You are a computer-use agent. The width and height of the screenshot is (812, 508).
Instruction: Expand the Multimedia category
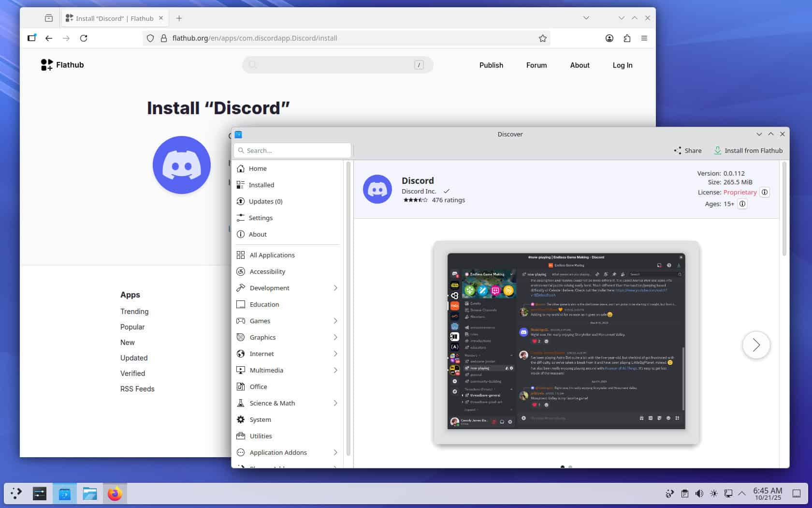point(335,370)
